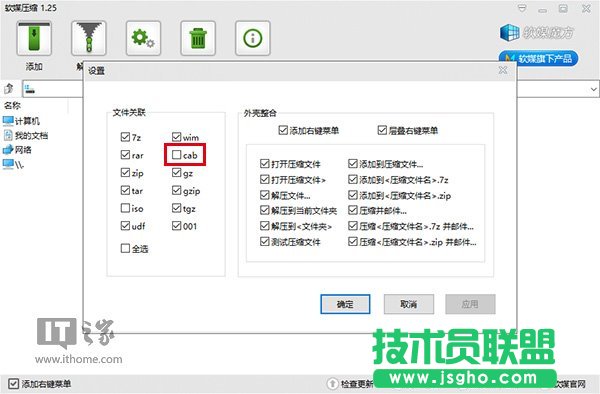Toggle the 解压到当前文件夹 checkbox
This screenshot has width=600, height=394.
click(x=264, y=210)
